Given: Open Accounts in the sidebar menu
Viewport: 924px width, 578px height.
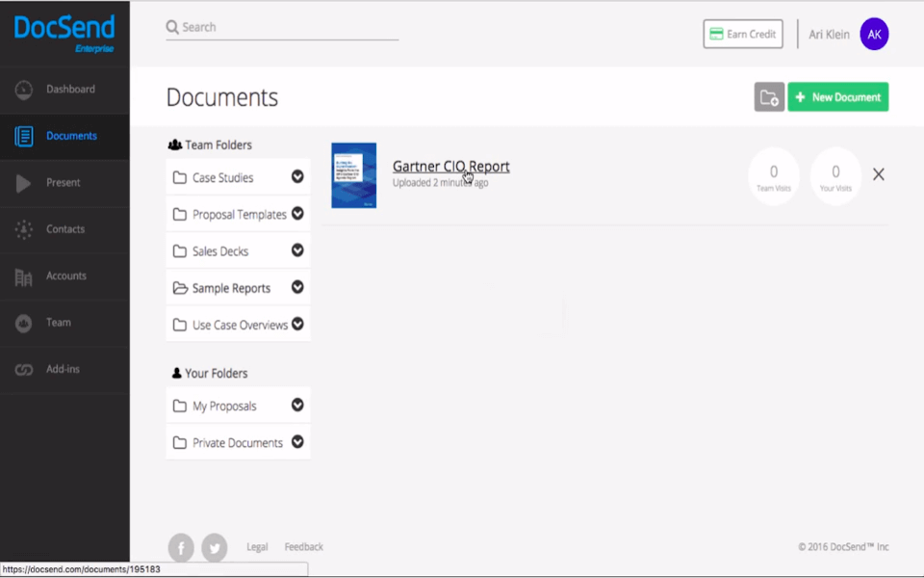Looking at the screenshot, I should 66,276.
